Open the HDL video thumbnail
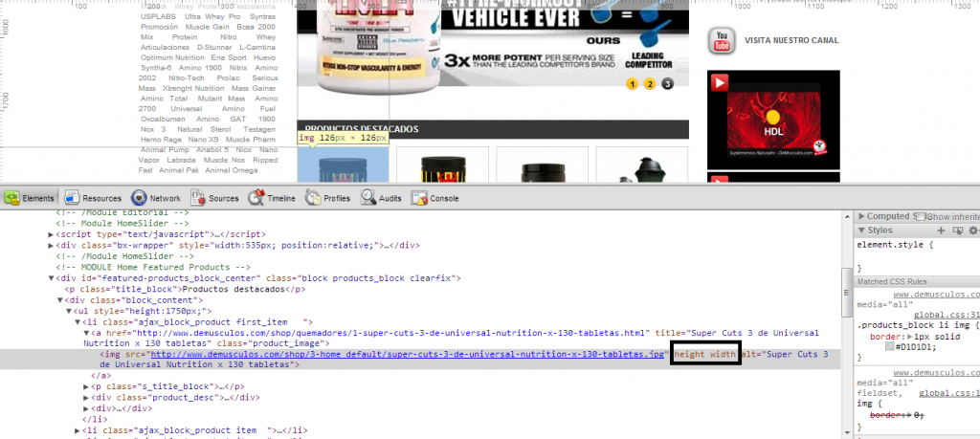The image size is (980, 439). coord(773,120)
